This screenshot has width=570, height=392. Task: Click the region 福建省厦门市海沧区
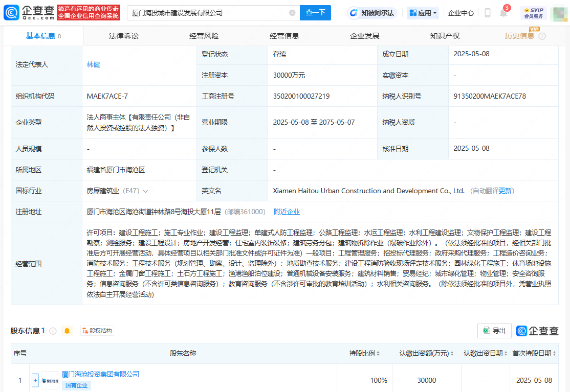pos(116,170)
